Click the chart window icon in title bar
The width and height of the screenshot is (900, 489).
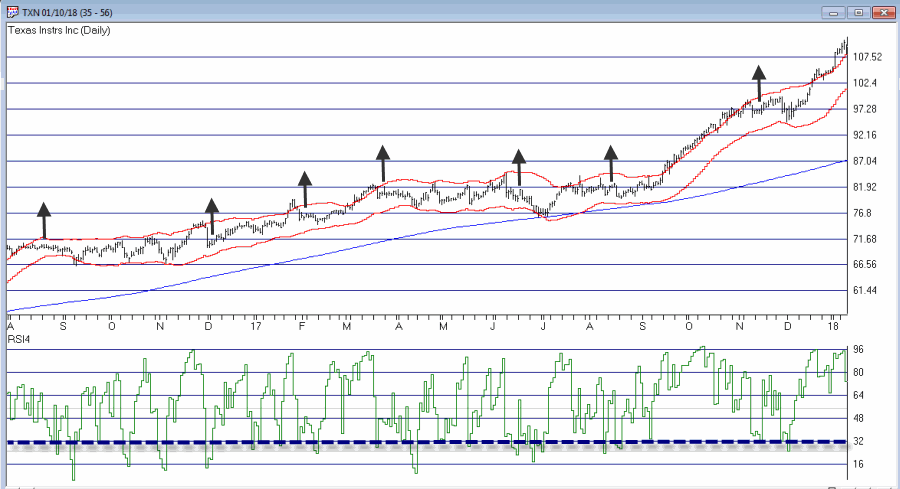pyautogui.click(x=13, y=12)
